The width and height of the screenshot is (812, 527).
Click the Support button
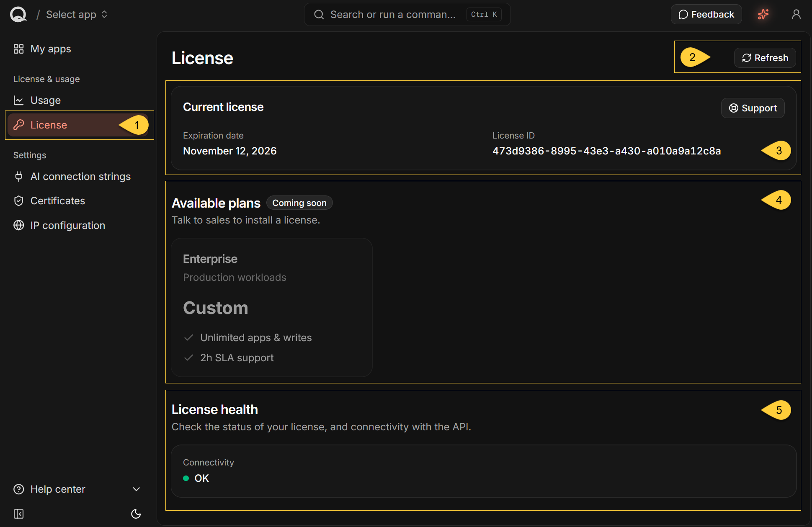click(x=753, y=108)
